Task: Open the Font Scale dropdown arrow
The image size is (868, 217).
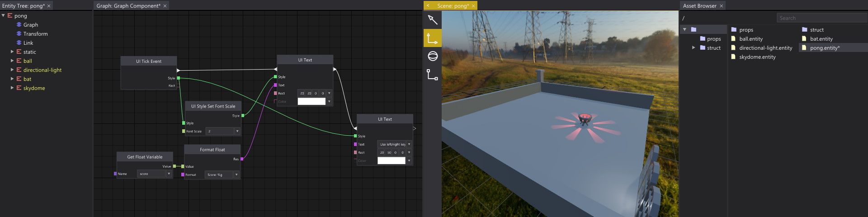Action: (x=237, y=131)
